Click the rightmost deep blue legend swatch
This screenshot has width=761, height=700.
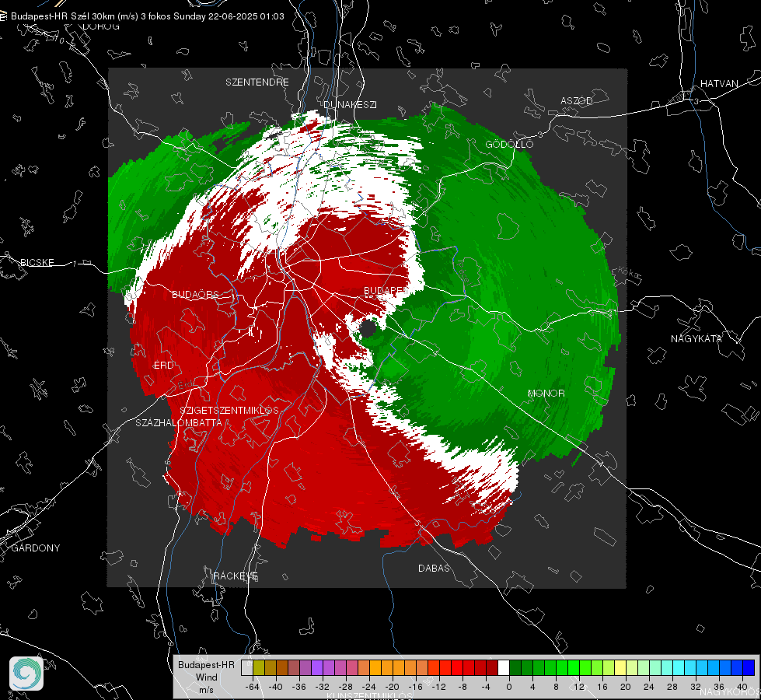pos(749,667)
